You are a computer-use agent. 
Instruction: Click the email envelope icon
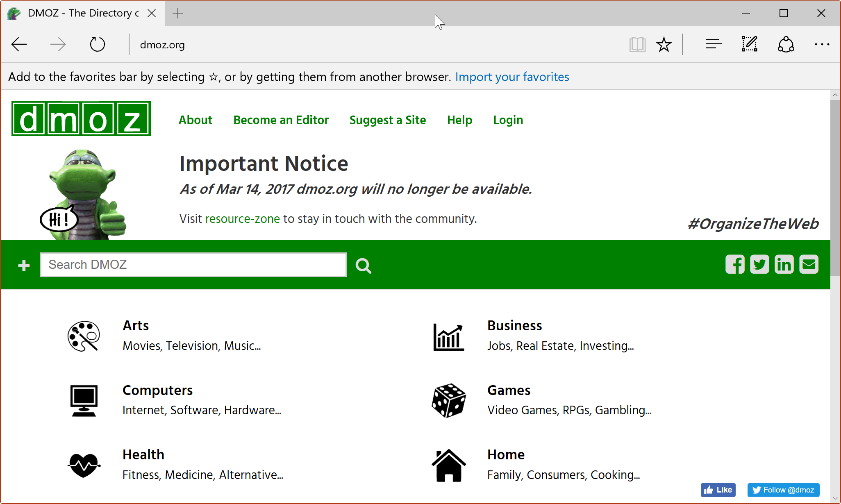click(x=809, y=264)
